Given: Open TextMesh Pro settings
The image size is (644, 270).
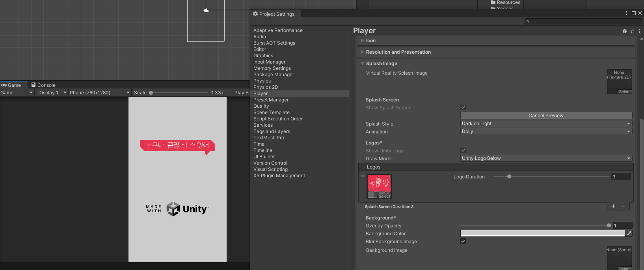Looking at the screenshot, I should [x=269, y=138].
